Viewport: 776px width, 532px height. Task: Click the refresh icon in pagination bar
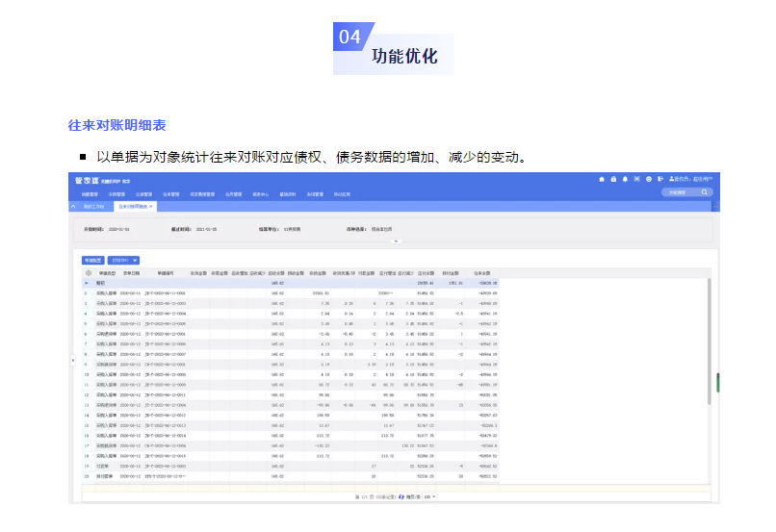[x=401, y=496]
